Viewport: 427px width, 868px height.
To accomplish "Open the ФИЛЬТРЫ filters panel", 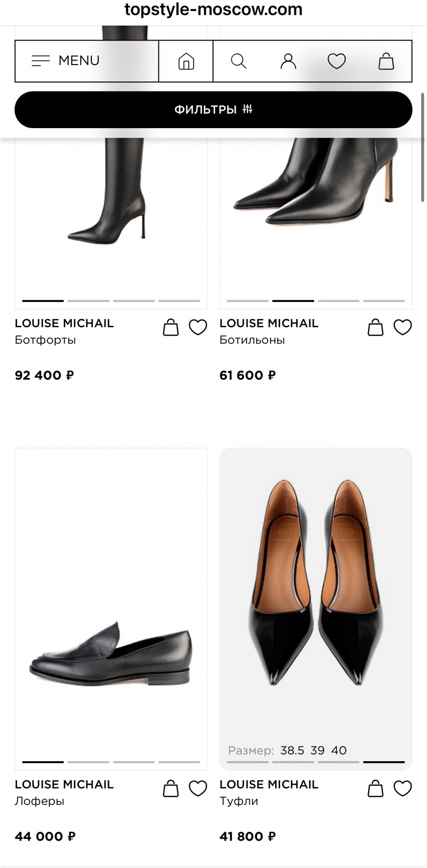I will 213,110.
